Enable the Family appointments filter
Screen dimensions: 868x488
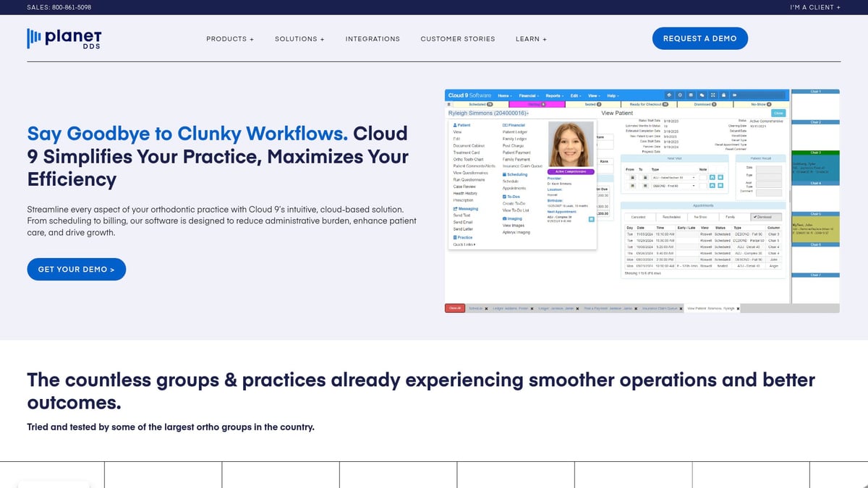click(730, 216)
